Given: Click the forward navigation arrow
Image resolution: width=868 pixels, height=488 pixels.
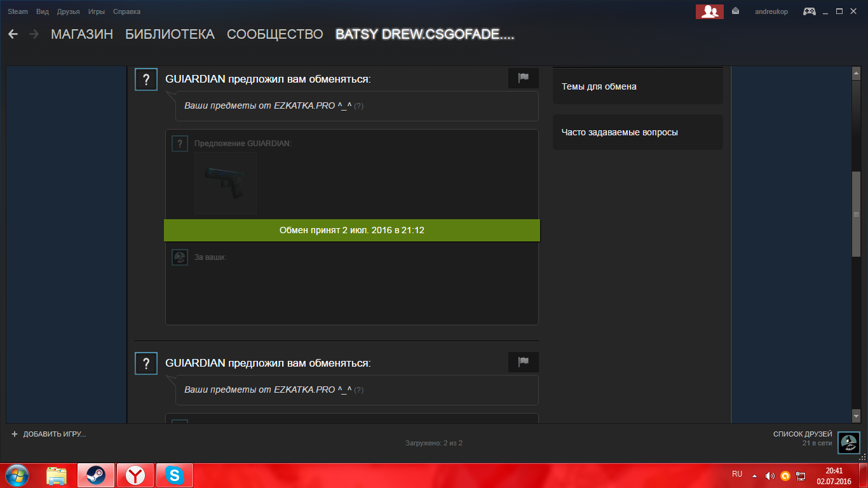Looking at the screenshot, I should 34,34.
